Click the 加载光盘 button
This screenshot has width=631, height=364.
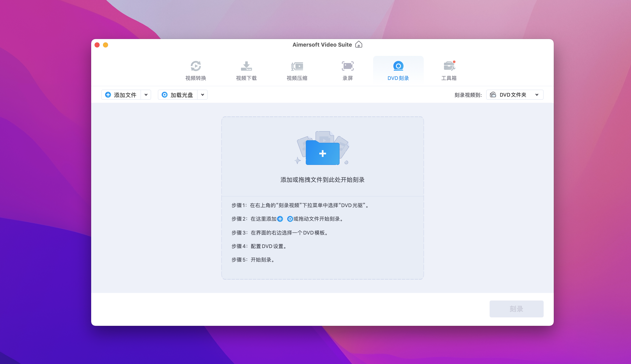[178, 95]
